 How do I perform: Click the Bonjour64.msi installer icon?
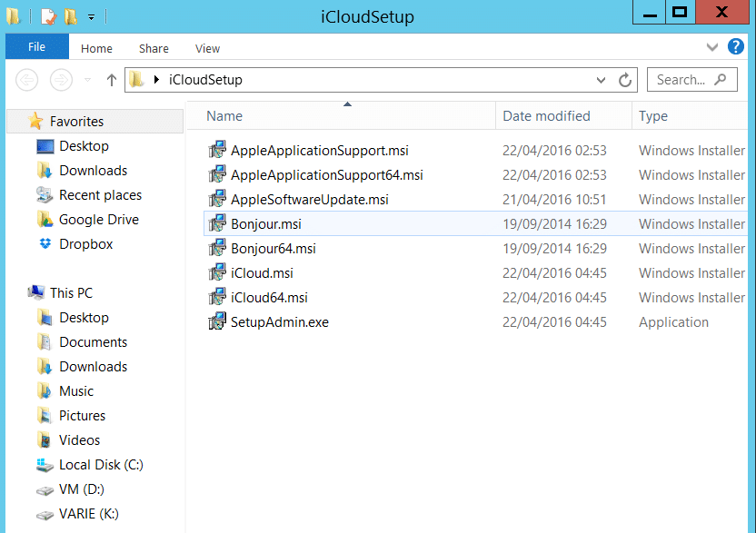coord(217,248)
